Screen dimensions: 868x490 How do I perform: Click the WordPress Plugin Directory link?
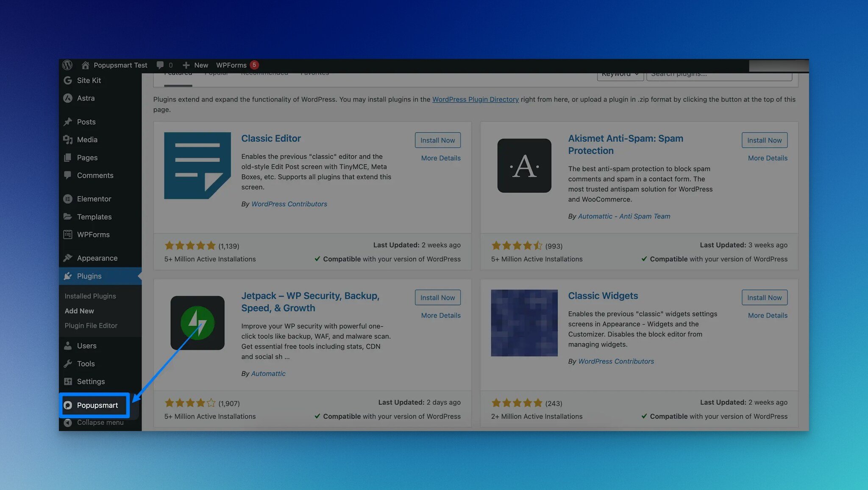click(475, 99)
